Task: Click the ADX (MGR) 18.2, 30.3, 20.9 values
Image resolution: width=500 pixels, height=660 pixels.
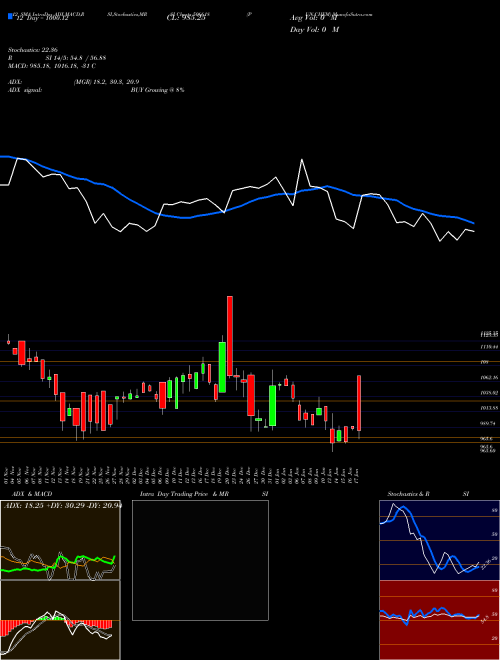Action: click(106, 82)
